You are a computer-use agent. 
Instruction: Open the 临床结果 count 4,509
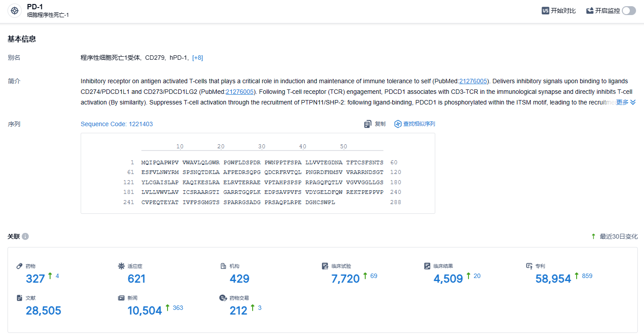(448, 279)
